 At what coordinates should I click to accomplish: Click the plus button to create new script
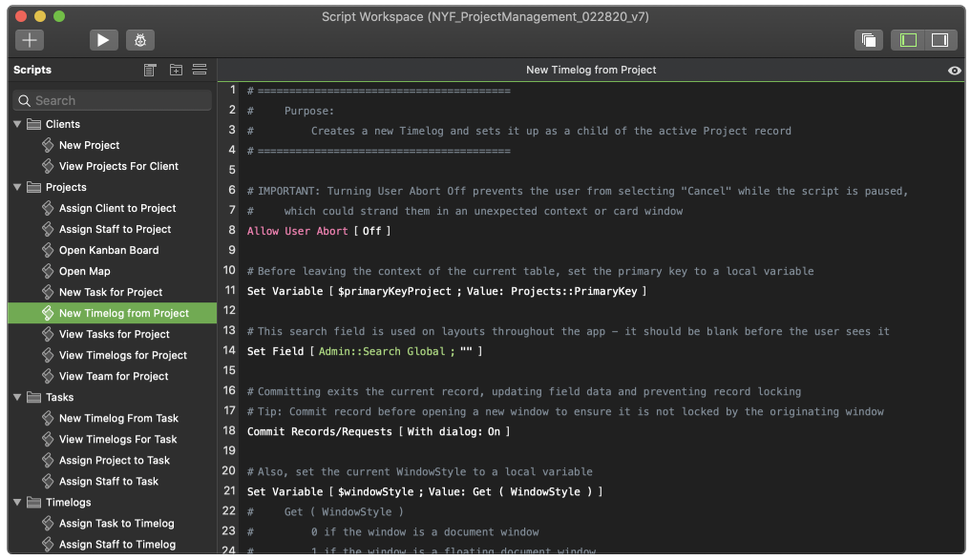pos(30,39)
